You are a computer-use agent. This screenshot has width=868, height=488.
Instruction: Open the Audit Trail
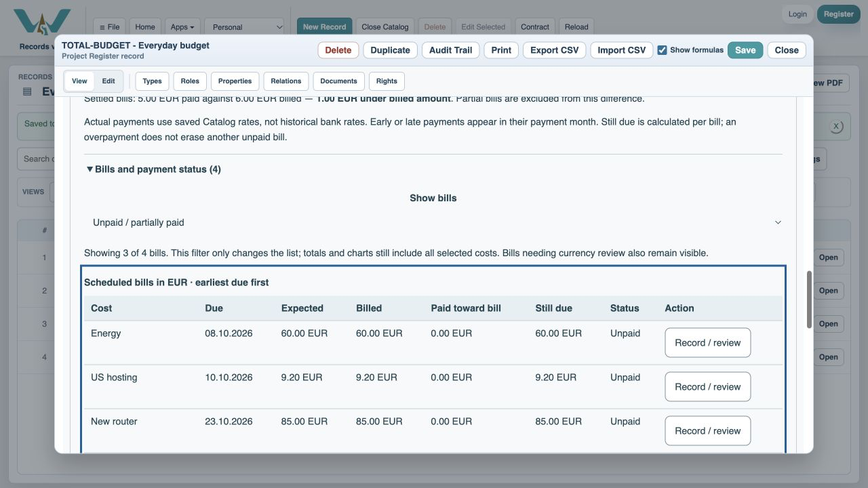point(450,50)
